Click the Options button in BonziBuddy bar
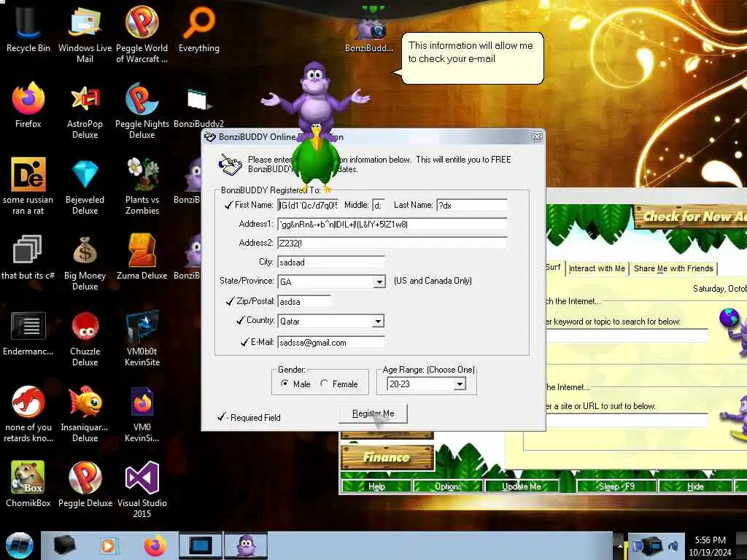The image size is (747, 560). [448, 486]
